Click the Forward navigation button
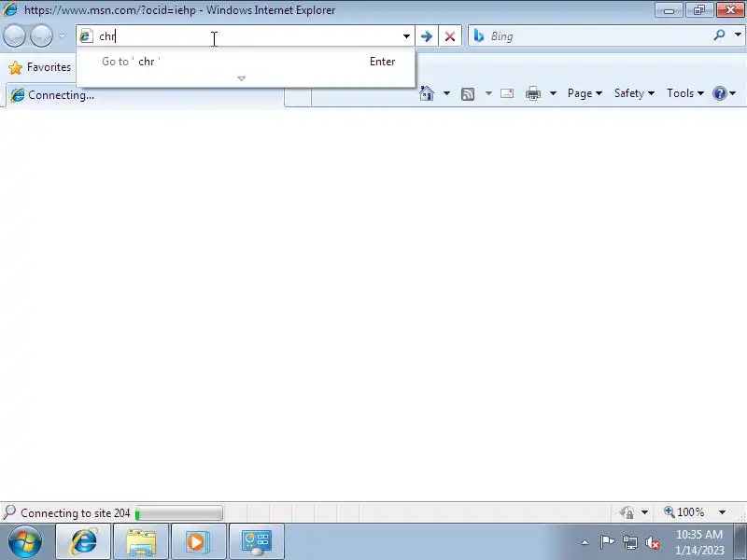Viewport: 747px width, 560px height. [x=41, y=35]
